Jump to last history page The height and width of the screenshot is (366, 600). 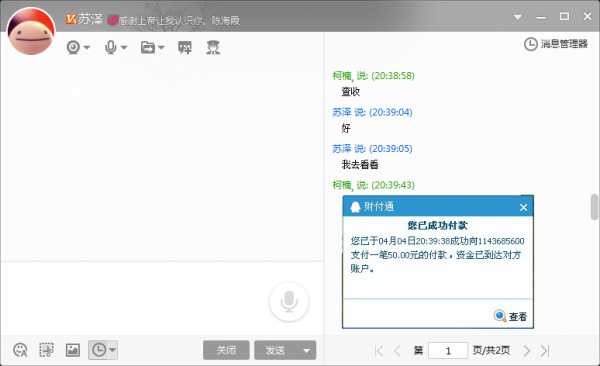click(x=545, y=351)
